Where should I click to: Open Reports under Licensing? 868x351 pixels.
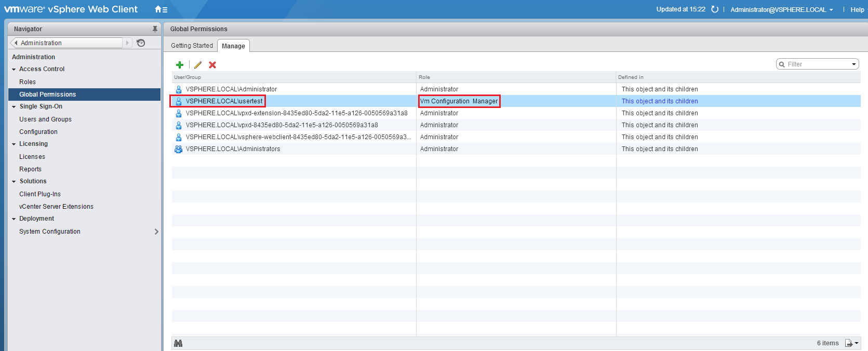pyautogui.click(x=30, y=169)
